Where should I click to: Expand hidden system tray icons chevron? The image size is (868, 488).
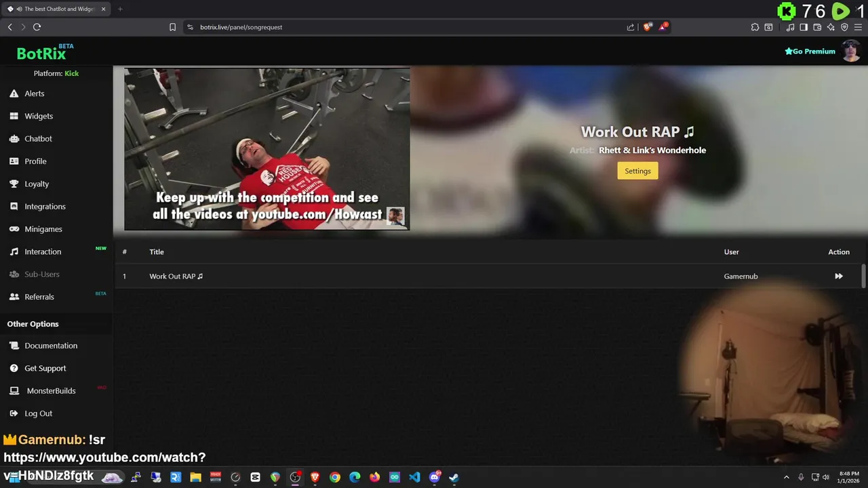787,477
